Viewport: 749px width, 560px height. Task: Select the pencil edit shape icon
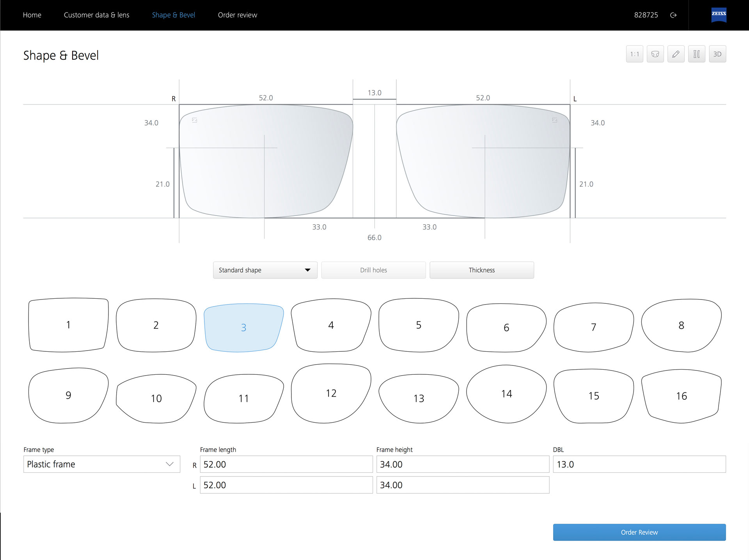tap(676, 54)
